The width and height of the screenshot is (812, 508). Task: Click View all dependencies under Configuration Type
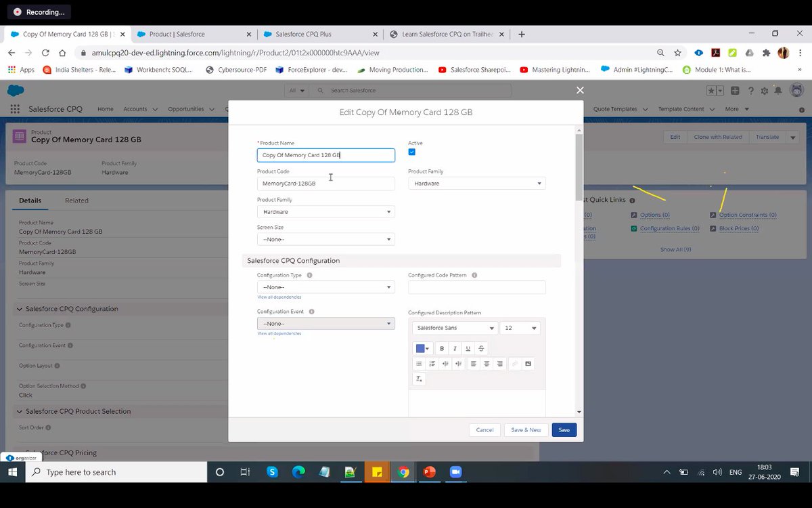tap(279, 297)
